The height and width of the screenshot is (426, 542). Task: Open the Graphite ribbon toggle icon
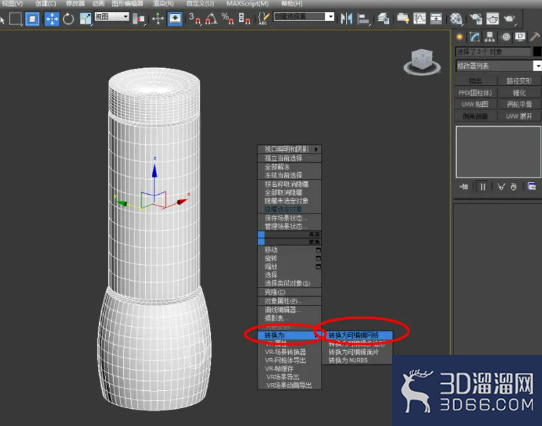[403, 19]
